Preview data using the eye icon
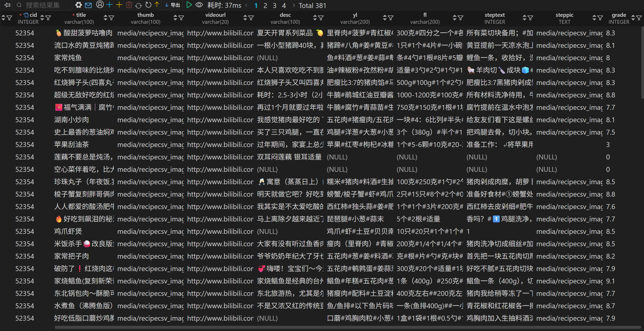The image size is (644, 331). [x=199, y=5]
